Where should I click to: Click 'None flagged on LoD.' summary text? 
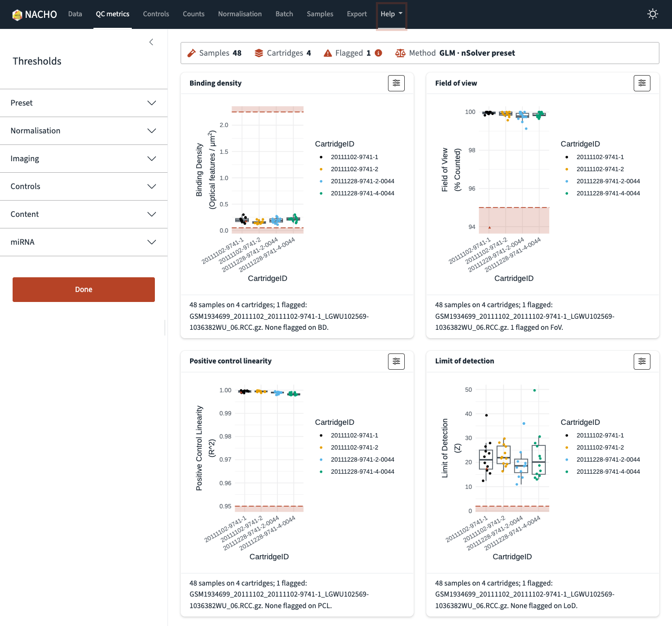544,606
